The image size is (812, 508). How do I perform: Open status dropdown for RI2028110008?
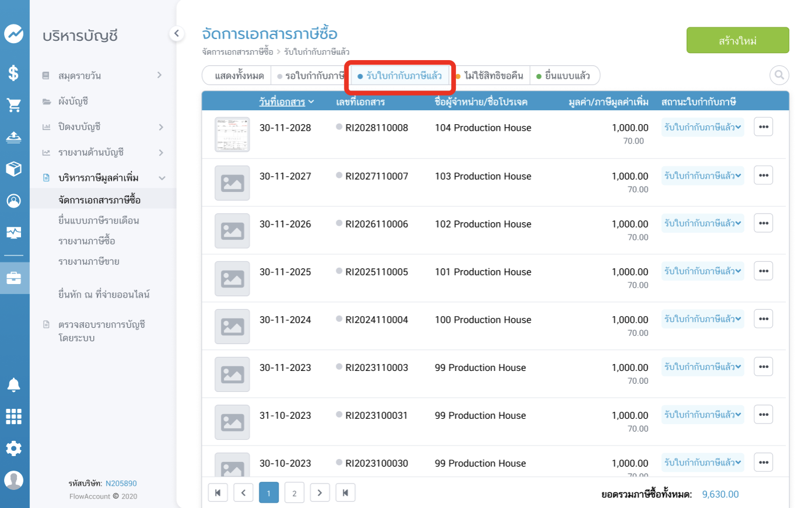point(702,127)
